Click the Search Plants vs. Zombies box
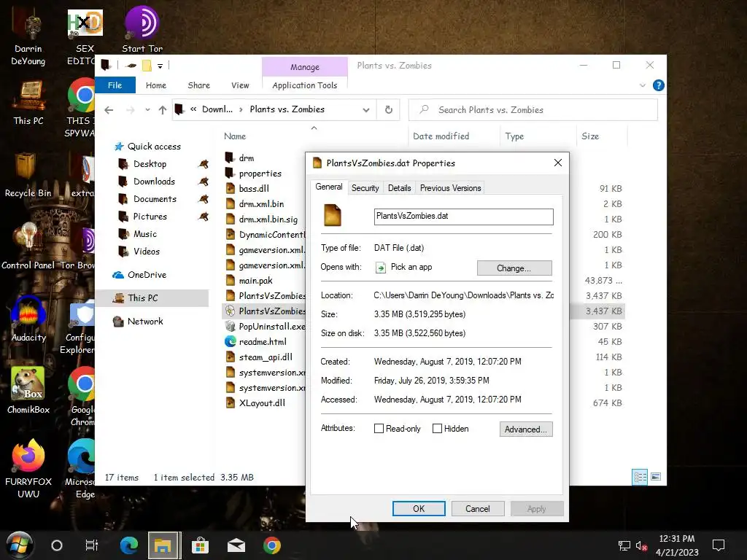The image size is (747, 560). tap(533, 110)
